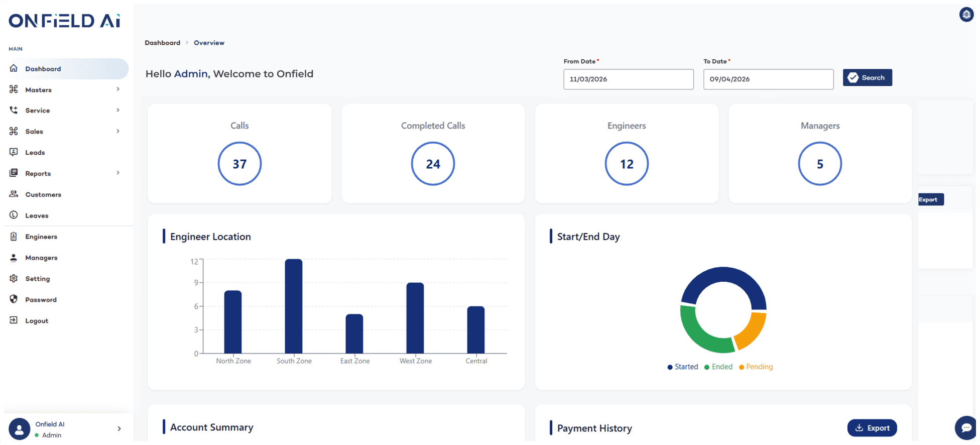980x445 pixels.
Task: Expand the Masters submenu chevron
Action: [118, 89]
